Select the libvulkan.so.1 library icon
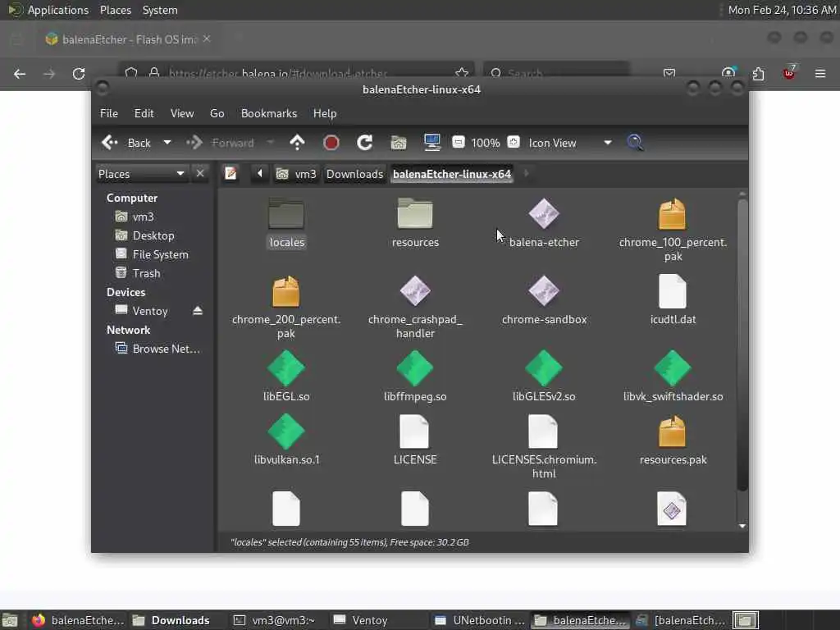The height and width of the screenshot is (630, 840). pyautogui.click(x=286, y=431)
